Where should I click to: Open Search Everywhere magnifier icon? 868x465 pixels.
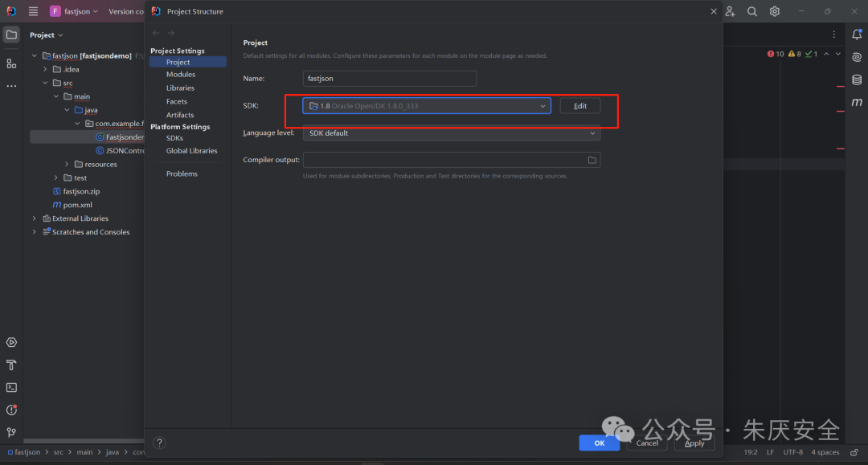[751, 11]
